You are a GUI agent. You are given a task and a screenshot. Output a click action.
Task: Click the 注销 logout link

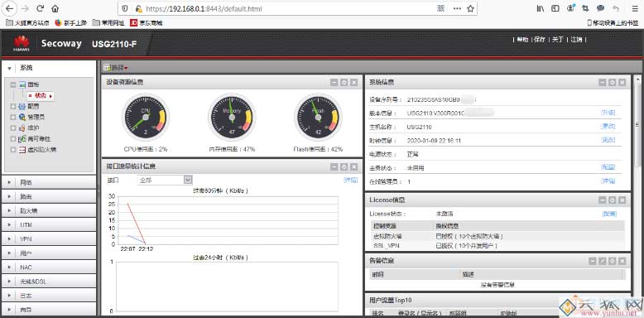577,40
